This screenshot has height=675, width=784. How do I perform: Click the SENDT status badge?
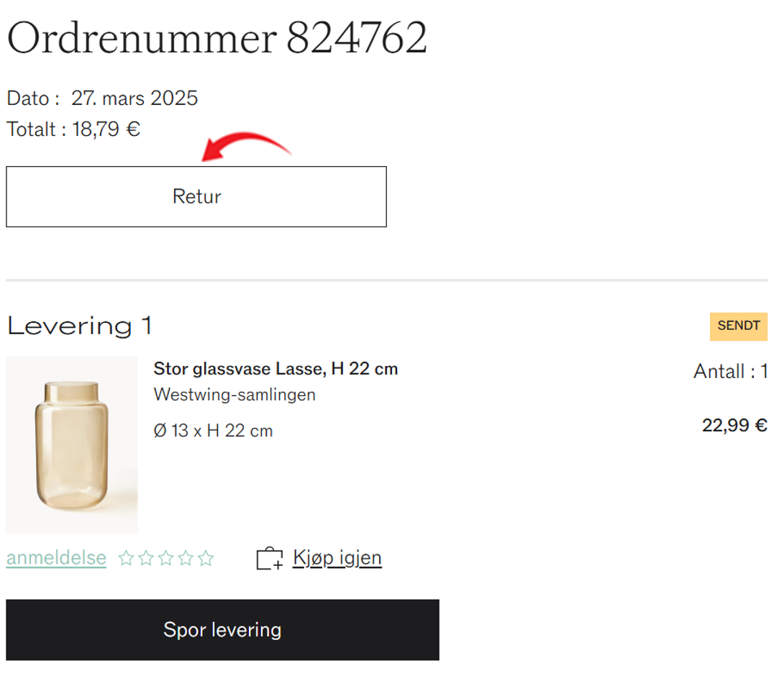pyautogui.click(x=739, y=326)
